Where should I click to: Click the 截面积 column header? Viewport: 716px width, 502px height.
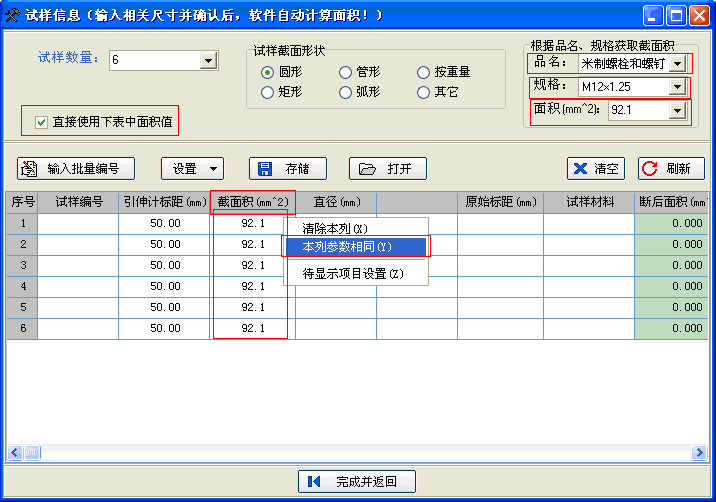[x=253, y=201]
